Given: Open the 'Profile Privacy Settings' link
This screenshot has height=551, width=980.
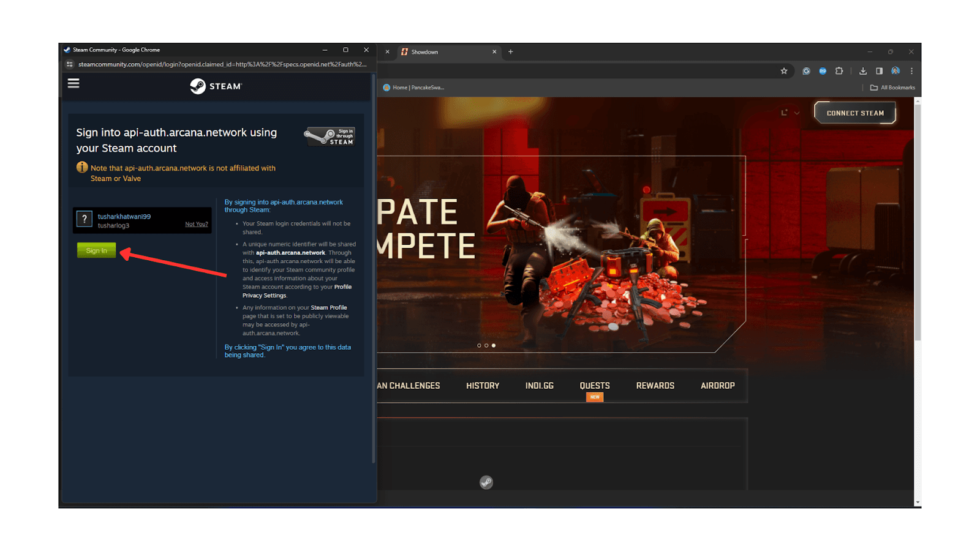Looking at the screenshot, I should (297, 291).
